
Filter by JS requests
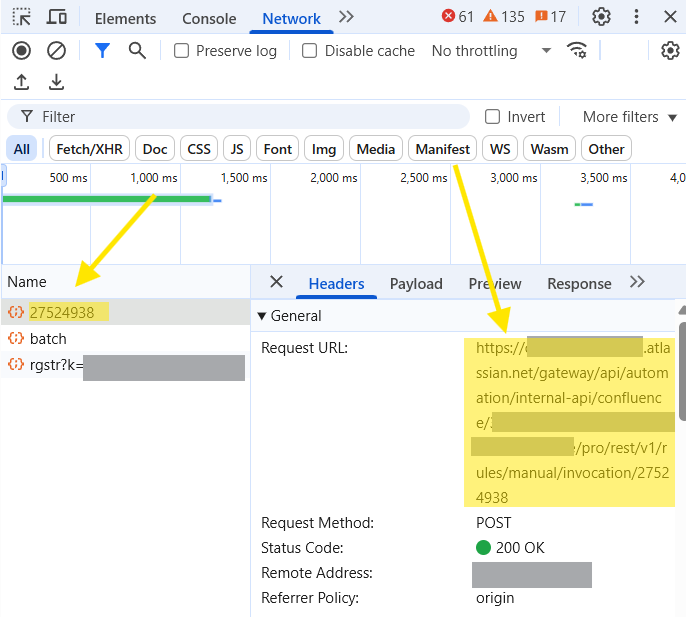pos(237,149)
